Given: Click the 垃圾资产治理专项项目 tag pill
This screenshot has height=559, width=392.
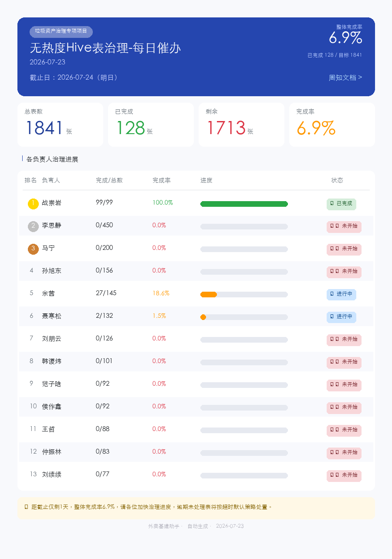Looking at the screenshot, I should [61, 32].
